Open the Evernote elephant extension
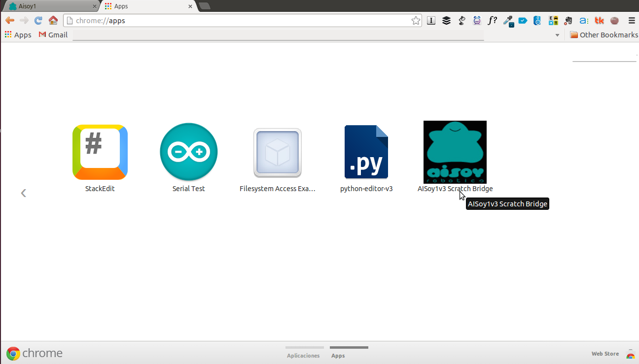 click(x=568, y=21)
